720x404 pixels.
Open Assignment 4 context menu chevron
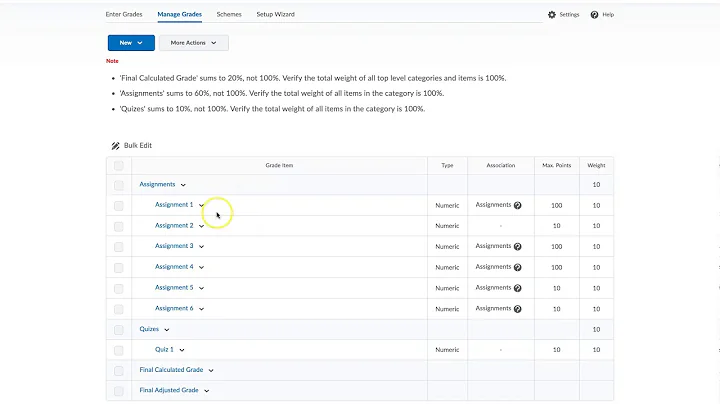(x=201, y=267)
